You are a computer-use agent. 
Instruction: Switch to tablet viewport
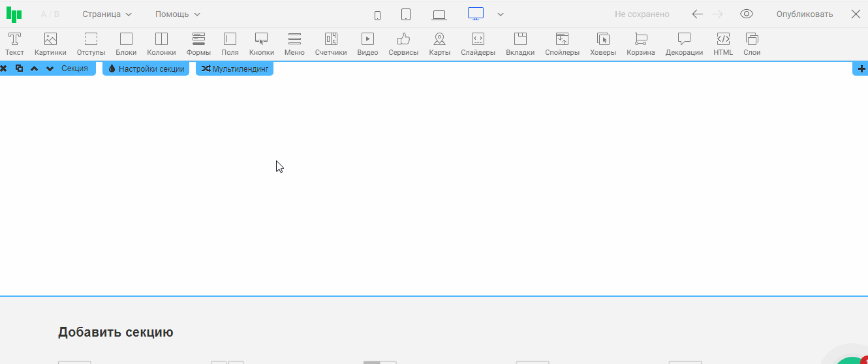(406, 14)
